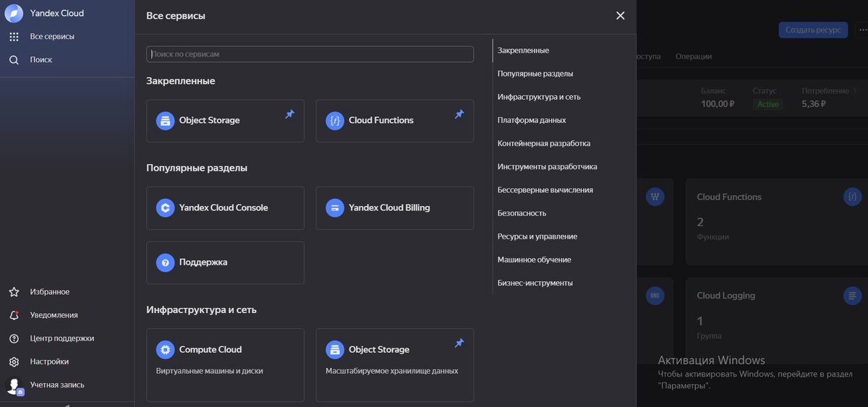Jump to Популярные разделы section
The width and height of the screenshot is (868, 407).
[x=535, y=74]
